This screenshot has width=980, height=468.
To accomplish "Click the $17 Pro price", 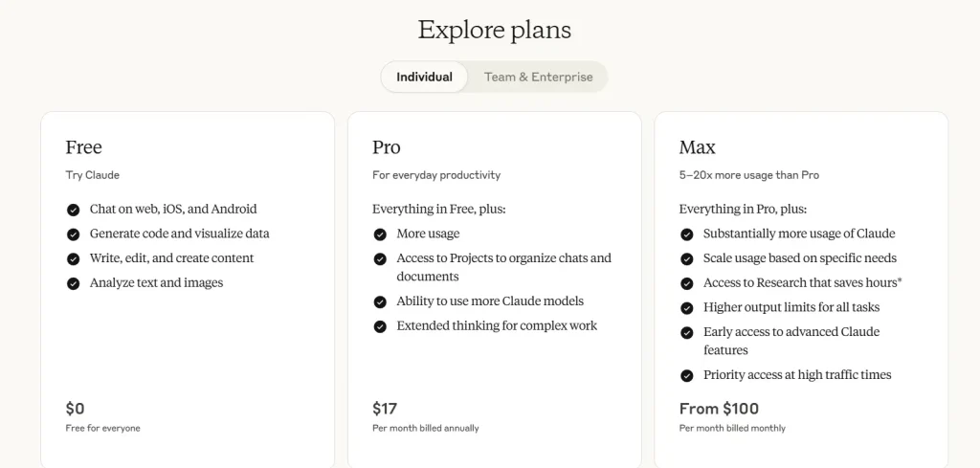I will 385,409.
